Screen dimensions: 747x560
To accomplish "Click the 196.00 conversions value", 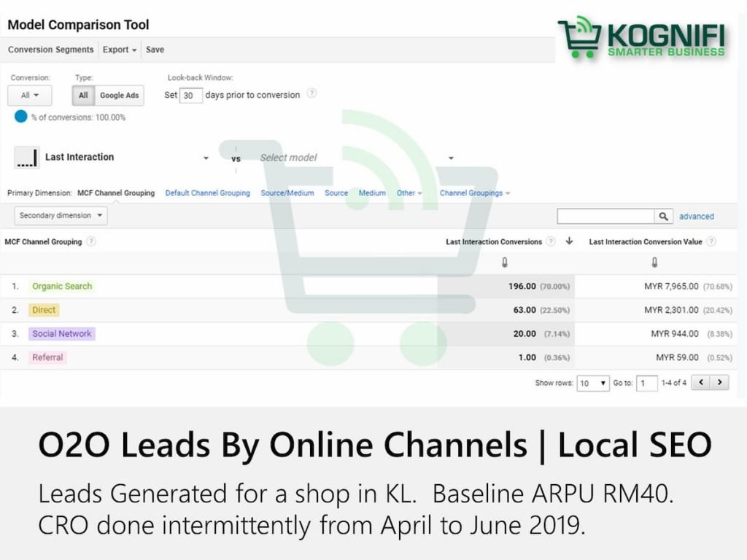I will (522, 286).
